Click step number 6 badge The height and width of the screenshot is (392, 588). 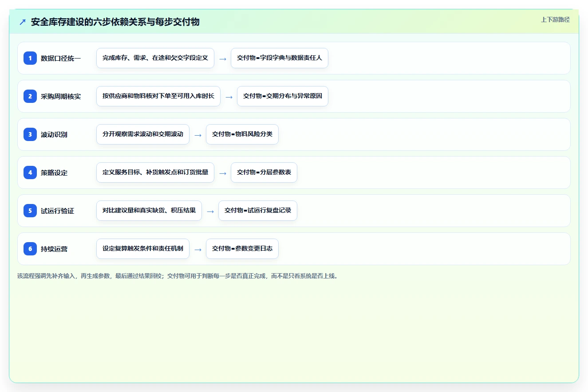tap(30, 248)
